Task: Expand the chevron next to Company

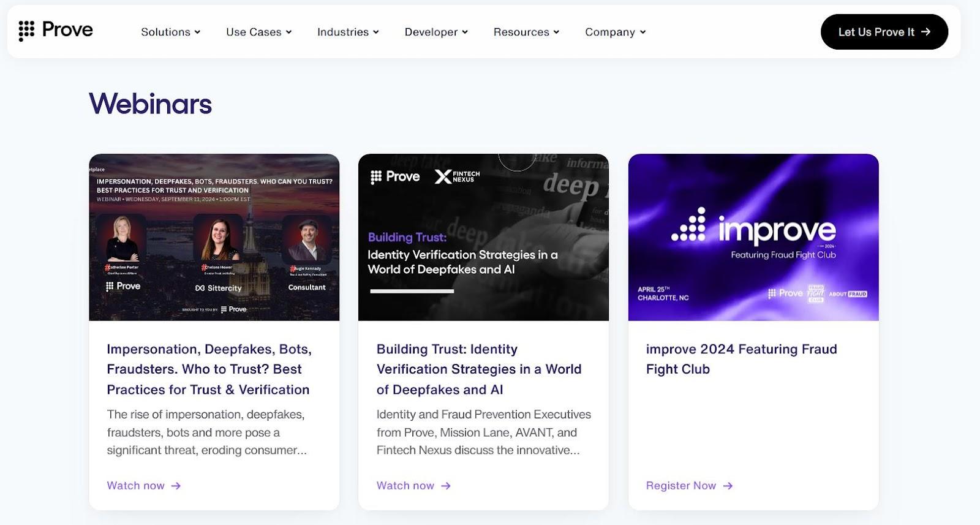Action: click(x=643, y=32)
